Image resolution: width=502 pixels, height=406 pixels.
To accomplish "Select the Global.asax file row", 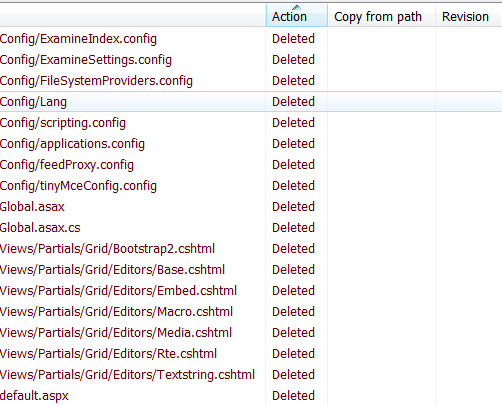I will point(251,207).
